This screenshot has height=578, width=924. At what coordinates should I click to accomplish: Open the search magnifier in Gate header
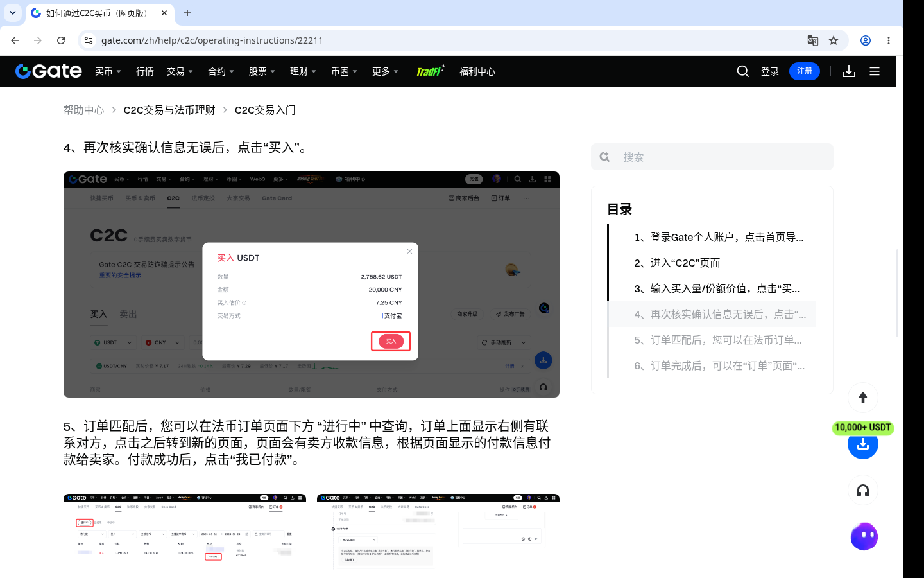[743, 71]
